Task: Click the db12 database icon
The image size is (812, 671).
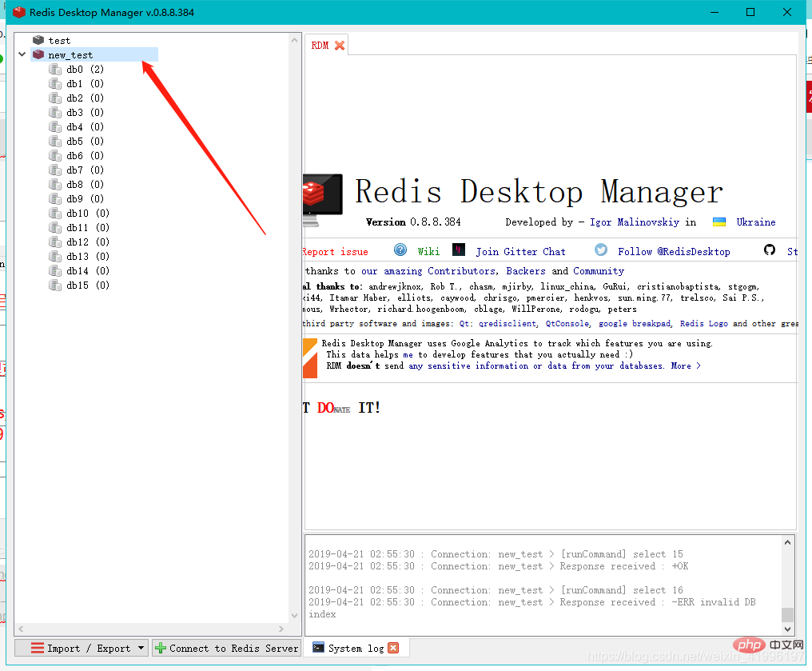Action: click(55, 242)
